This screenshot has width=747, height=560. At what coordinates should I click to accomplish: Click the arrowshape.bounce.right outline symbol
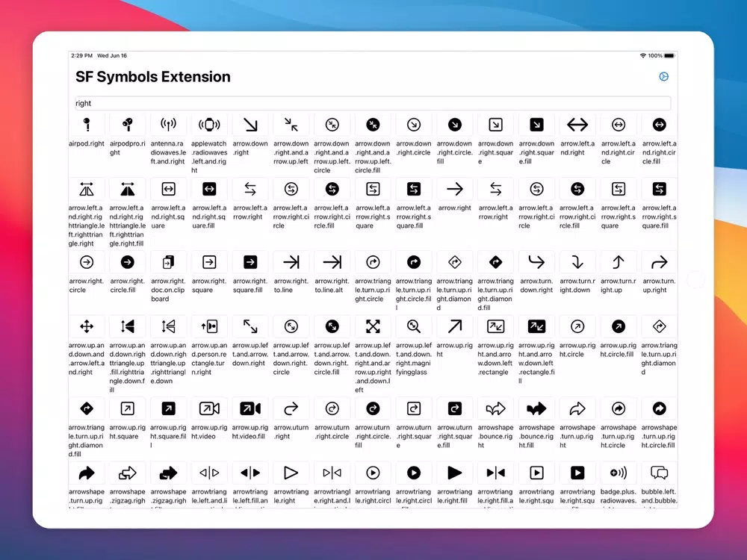coord(495,408)
